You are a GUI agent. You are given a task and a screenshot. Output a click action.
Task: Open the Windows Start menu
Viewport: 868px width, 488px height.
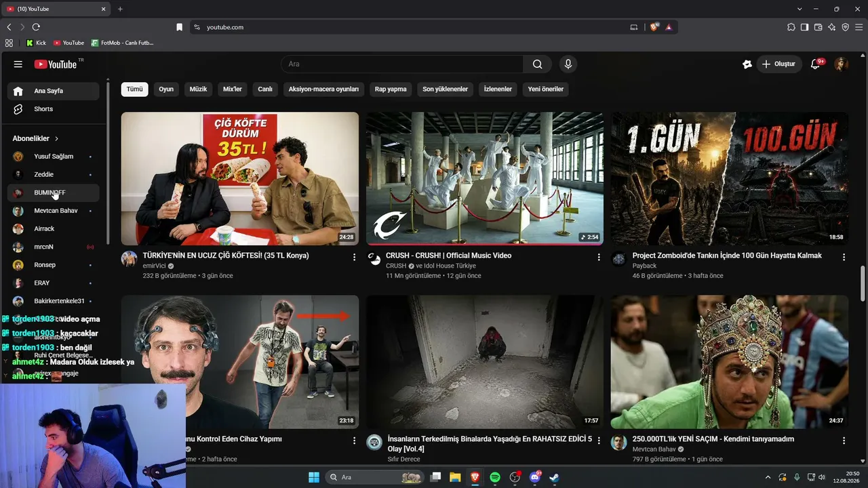click(x=314, y=477)
